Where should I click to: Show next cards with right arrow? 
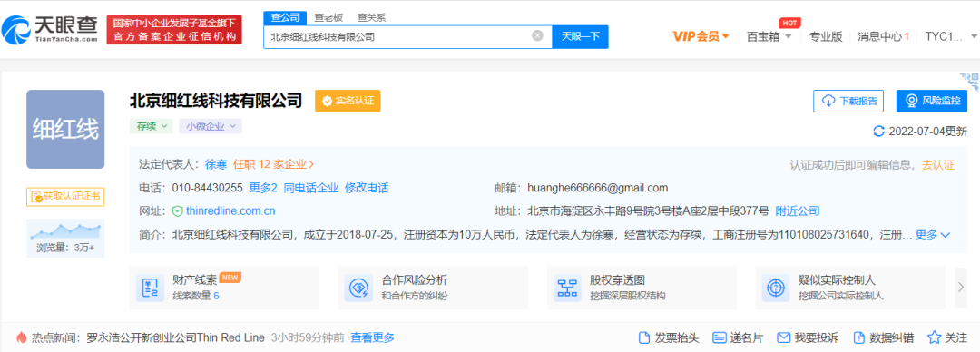click(x=961, y=288)
